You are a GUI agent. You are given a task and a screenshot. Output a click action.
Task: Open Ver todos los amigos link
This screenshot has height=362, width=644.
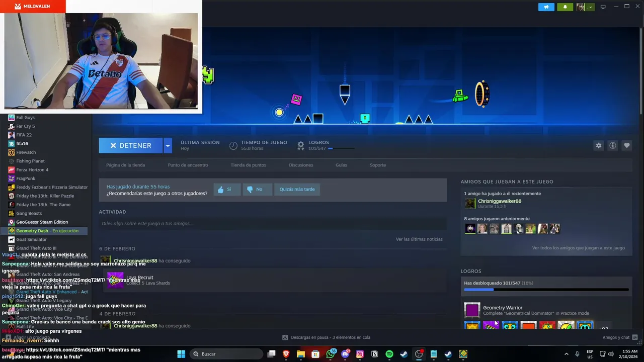[579, 248]
